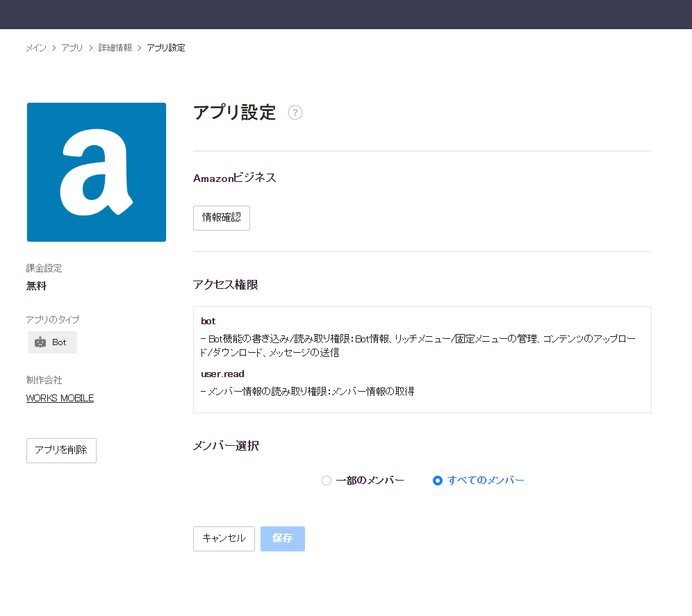Cancel changes with キャンセル button
Viewport: 692px width, 616px height.
[224, 538]
